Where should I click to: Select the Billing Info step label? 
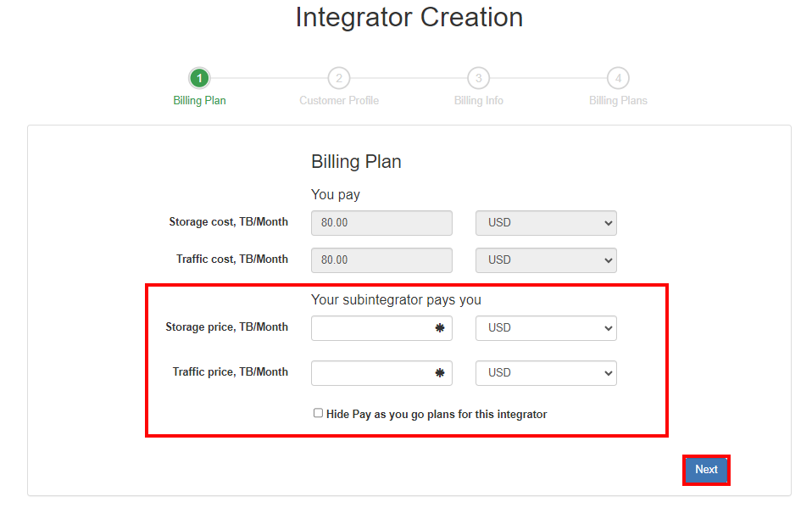[x=479, y=100]
